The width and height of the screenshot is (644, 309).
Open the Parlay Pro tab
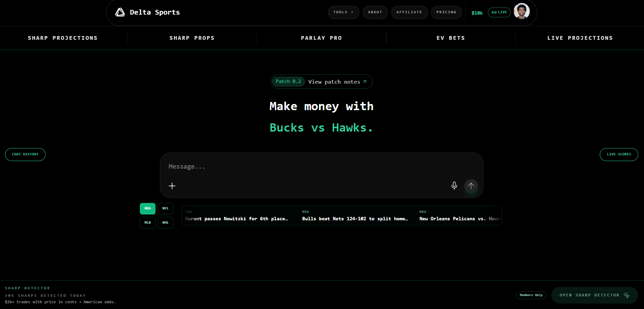coord(321,38)
